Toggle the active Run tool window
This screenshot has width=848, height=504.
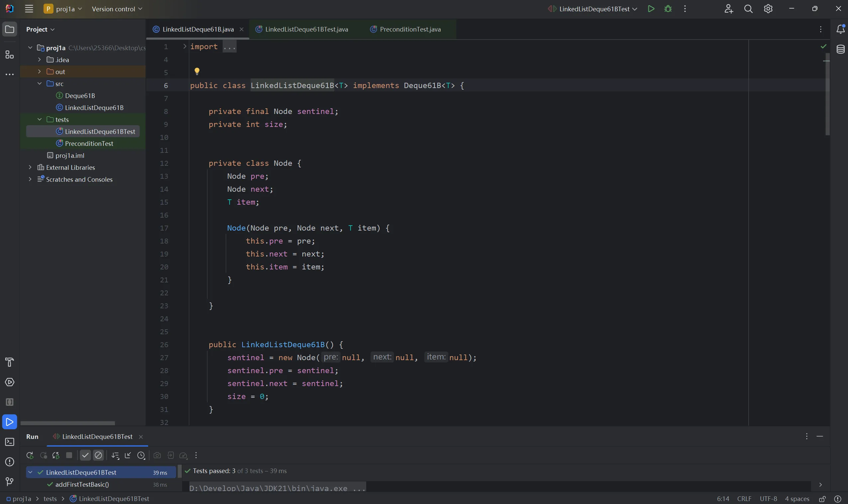10,422
